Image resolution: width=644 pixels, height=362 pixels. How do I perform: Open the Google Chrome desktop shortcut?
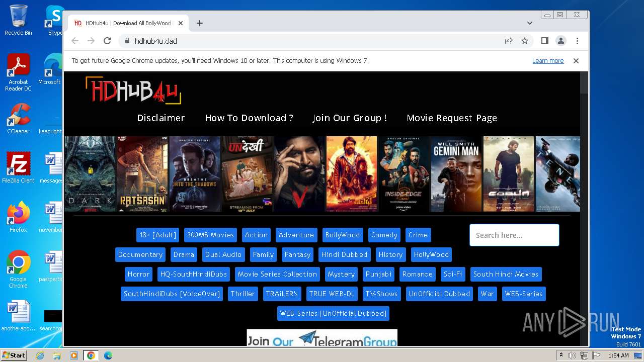(x=18, y=269)
